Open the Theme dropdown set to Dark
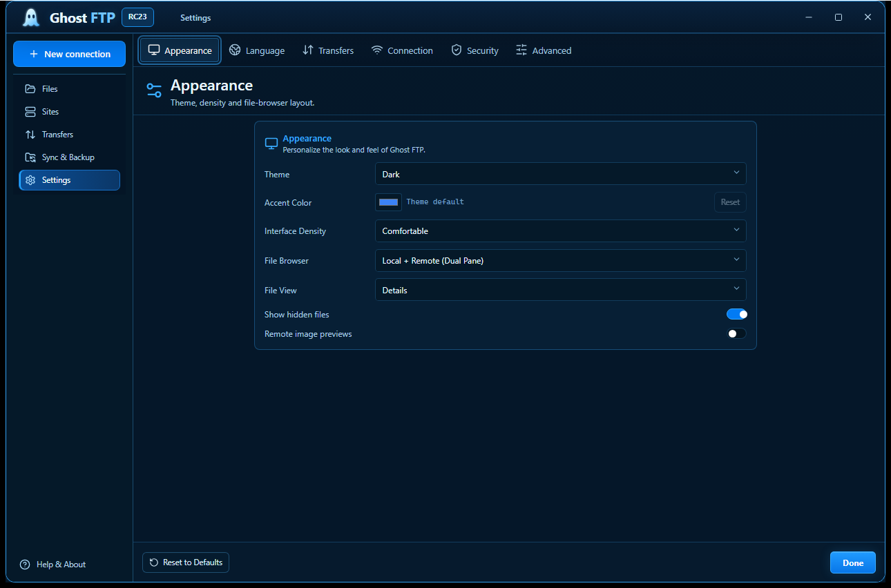Screen dimensions: 891x588 [561, 174]
